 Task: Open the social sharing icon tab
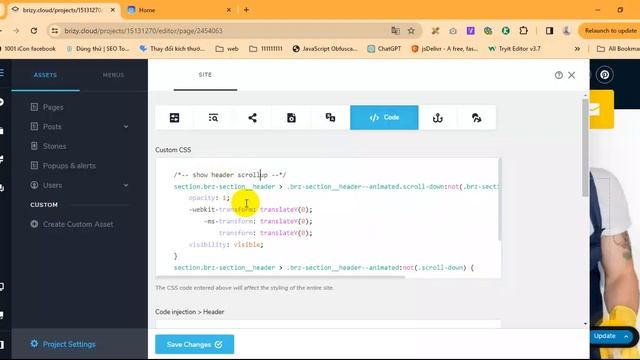(x=252, y=118)
